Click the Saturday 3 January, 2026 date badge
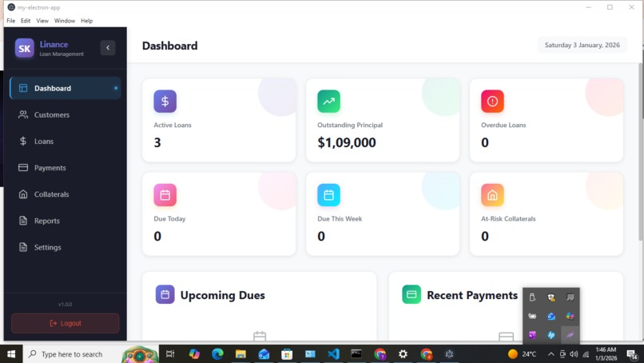 tap(582, 46)
